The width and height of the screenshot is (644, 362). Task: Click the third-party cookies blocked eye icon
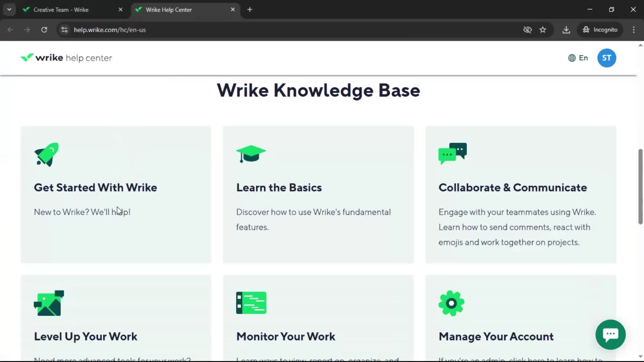527,30
